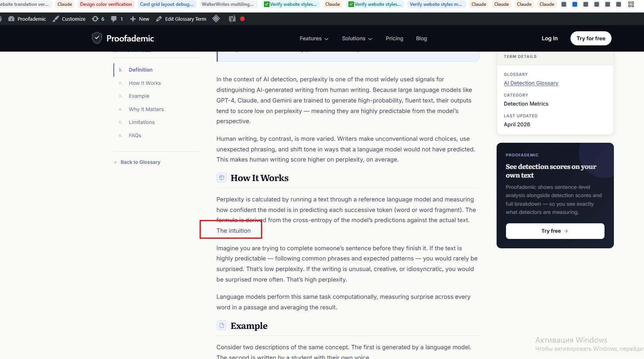
Task: Open the comments awaiting moderation
Action: tap(117, 19)
